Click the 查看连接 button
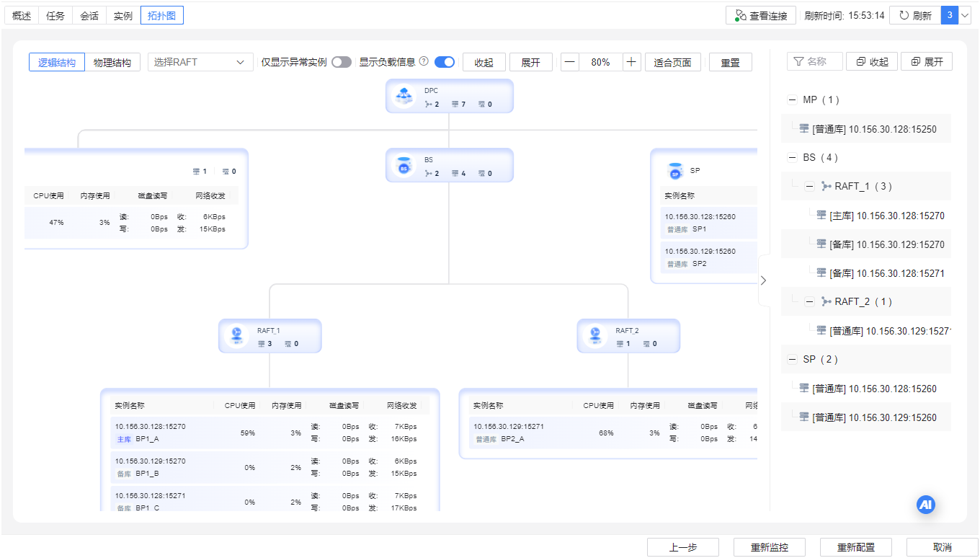This screenshot has width=980, height=558. [761, 15]
